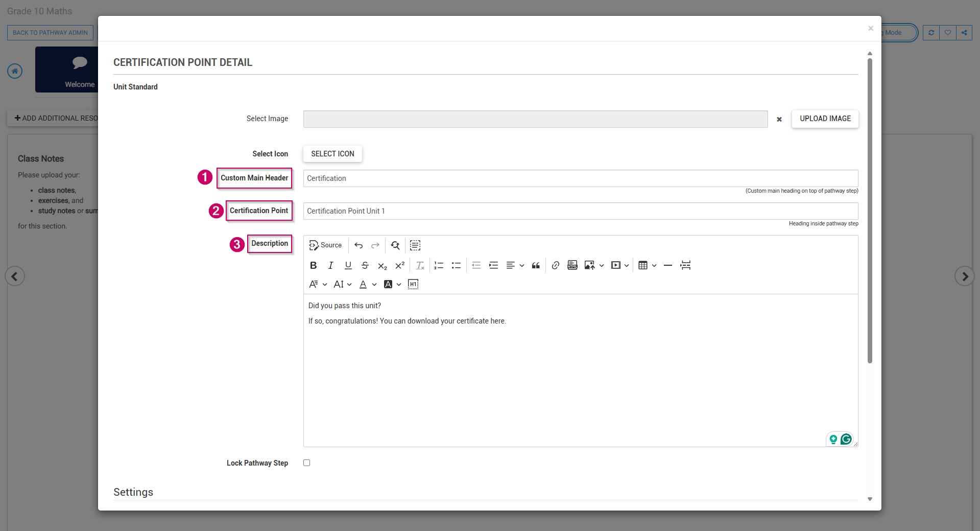Screen dimensions: 980x531
Task: Click the remove format icon
Action: pos(420,265)
